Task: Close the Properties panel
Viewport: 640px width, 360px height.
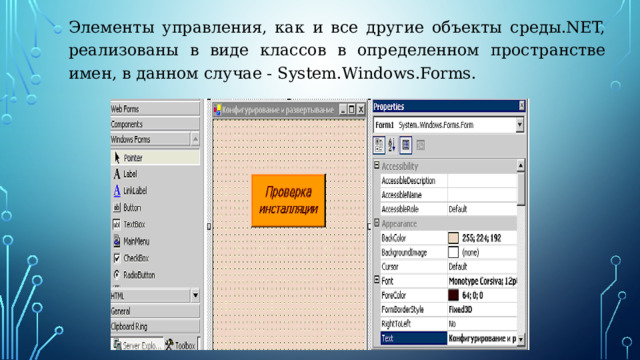Action: pos(521,106)
